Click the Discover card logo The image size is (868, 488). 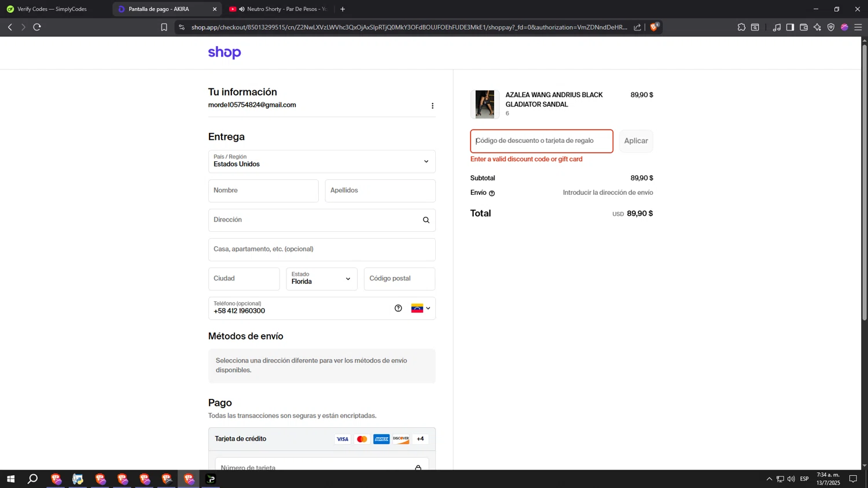[x=401, y=439]
